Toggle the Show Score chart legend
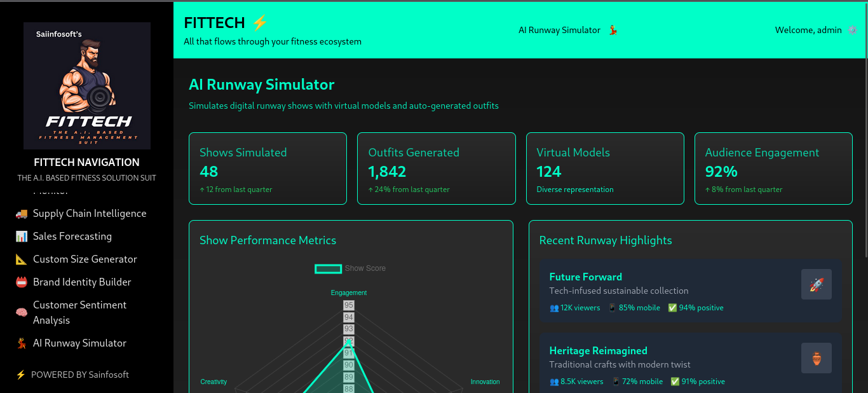The image size is (868, 393). click(x=350, y=268)
